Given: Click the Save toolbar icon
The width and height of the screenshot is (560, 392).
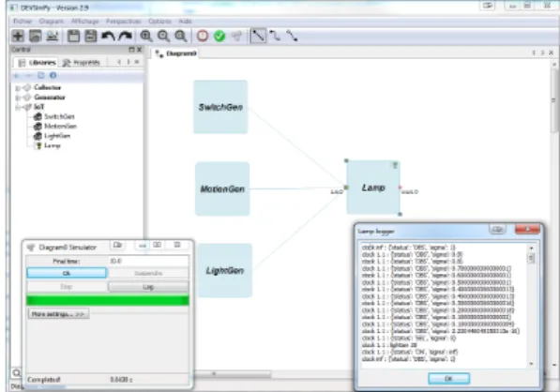Looking at the screenshot, I should point(73,36).
